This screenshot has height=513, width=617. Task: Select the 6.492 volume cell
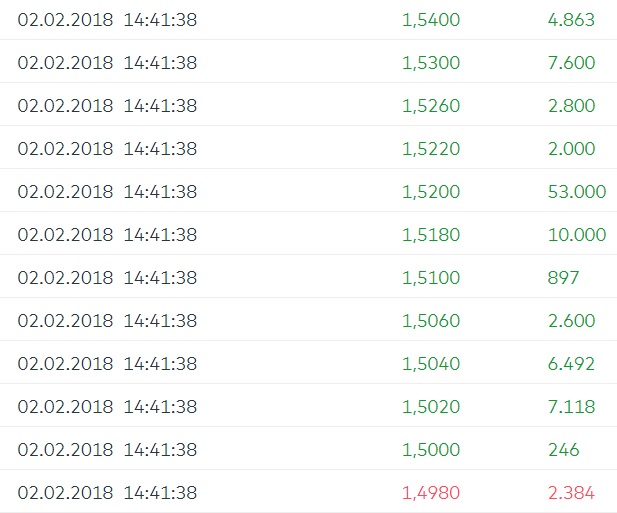pos(571,364)
